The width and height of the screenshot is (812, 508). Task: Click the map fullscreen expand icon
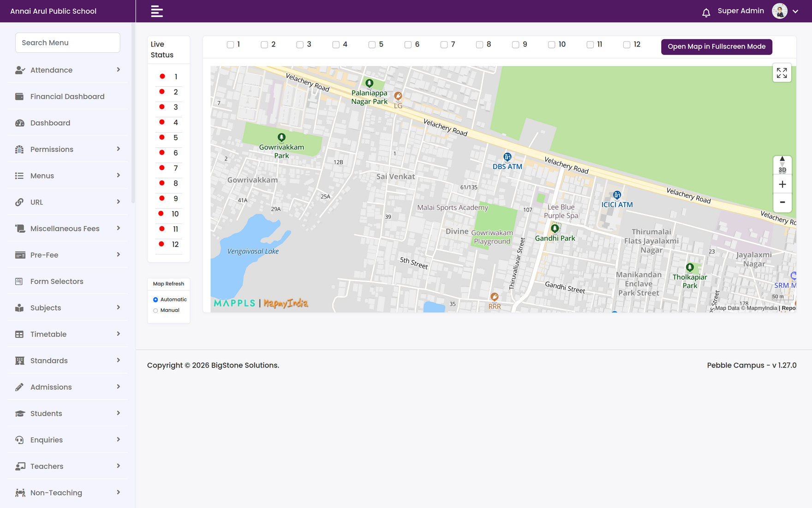(x=782, y=73)
